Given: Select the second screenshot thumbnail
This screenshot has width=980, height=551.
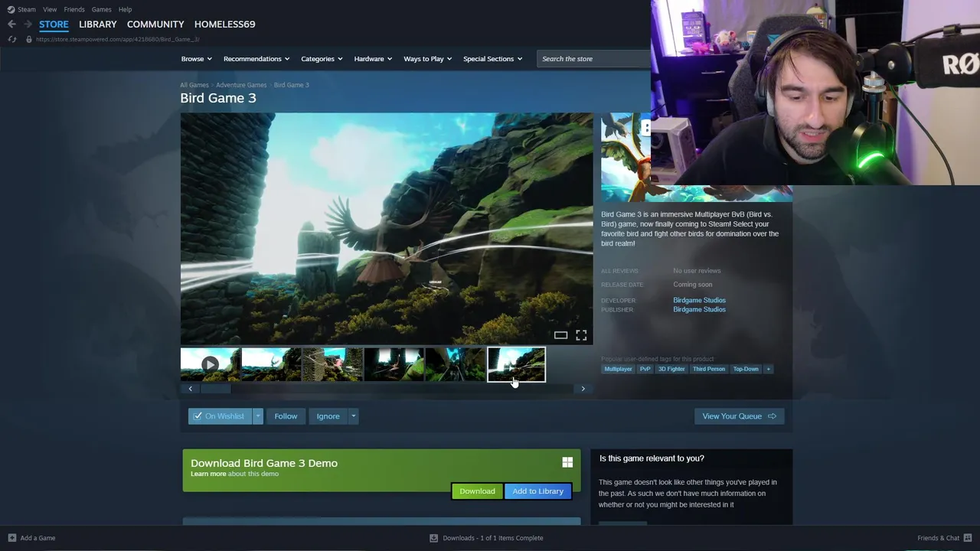Looking at the screenshot, I should click(271, 365).
